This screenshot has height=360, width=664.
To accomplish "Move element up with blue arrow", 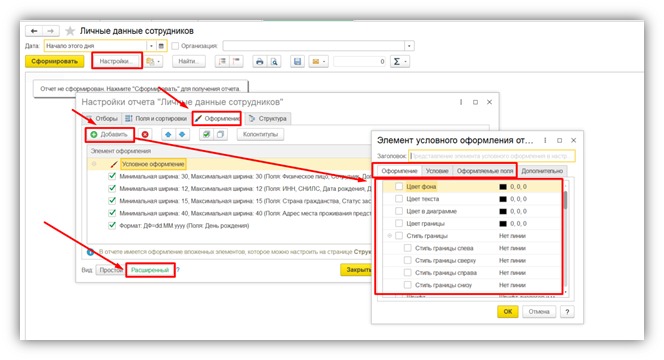I will [x=168, y=134].
